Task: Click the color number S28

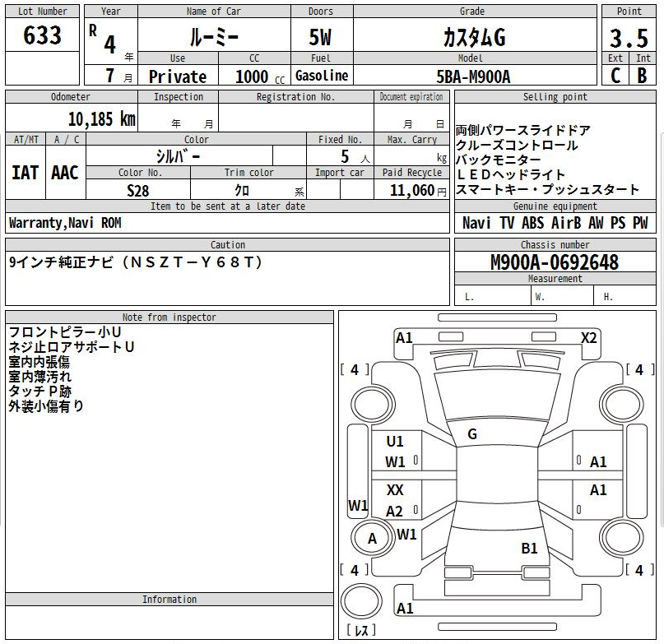Action: [138, 191]
